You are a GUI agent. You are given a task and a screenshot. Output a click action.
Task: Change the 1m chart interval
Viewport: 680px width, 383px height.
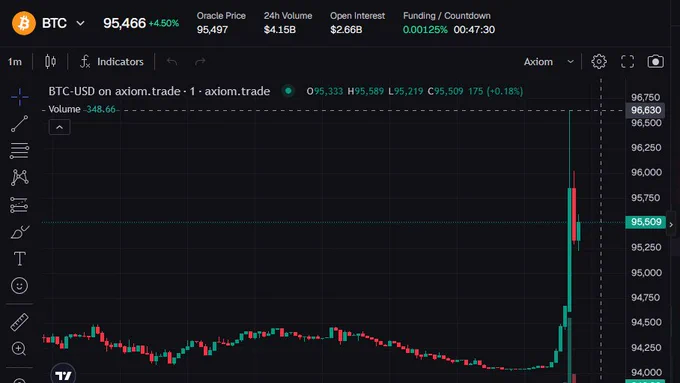point(15,62)
